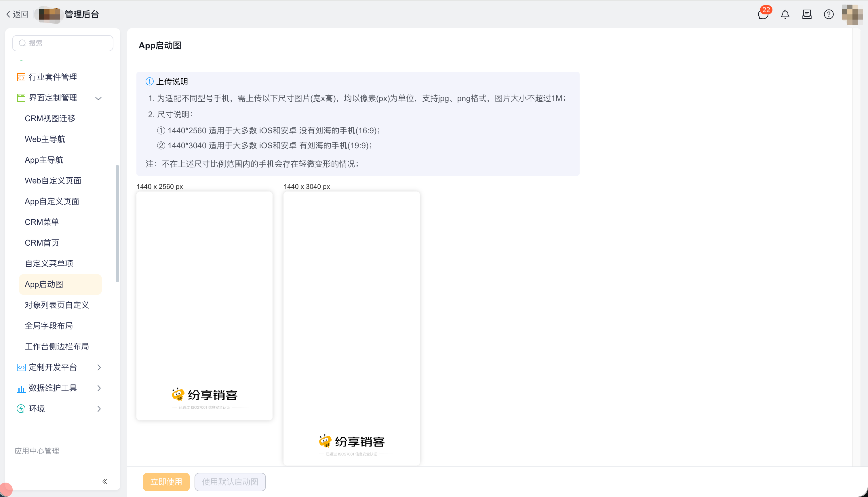Open the user avatar at top right

click(x=852, y=14)
